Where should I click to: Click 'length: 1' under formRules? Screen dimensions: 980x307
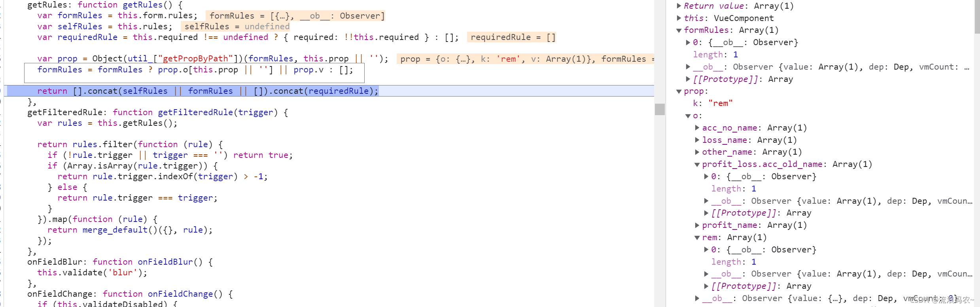point(715,55)
